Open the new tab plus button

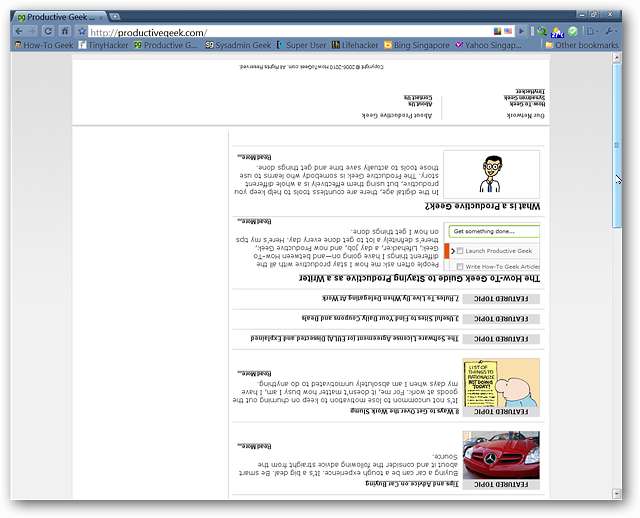(x=116, y=17)
